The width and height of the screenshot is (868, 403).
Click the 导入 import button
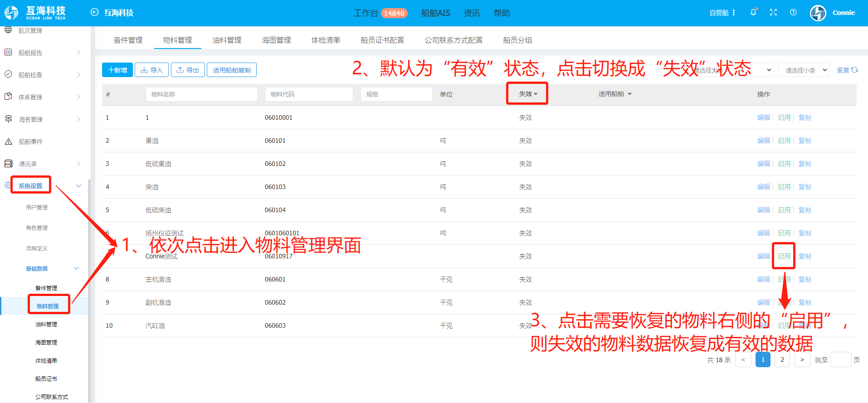point(151,70)
